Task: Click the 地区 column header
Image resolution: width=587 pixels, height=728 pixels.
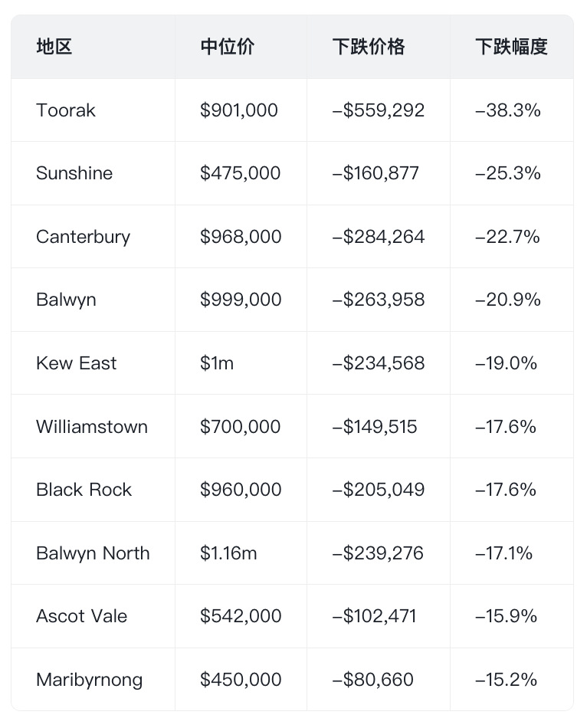Action: point(54,47)
